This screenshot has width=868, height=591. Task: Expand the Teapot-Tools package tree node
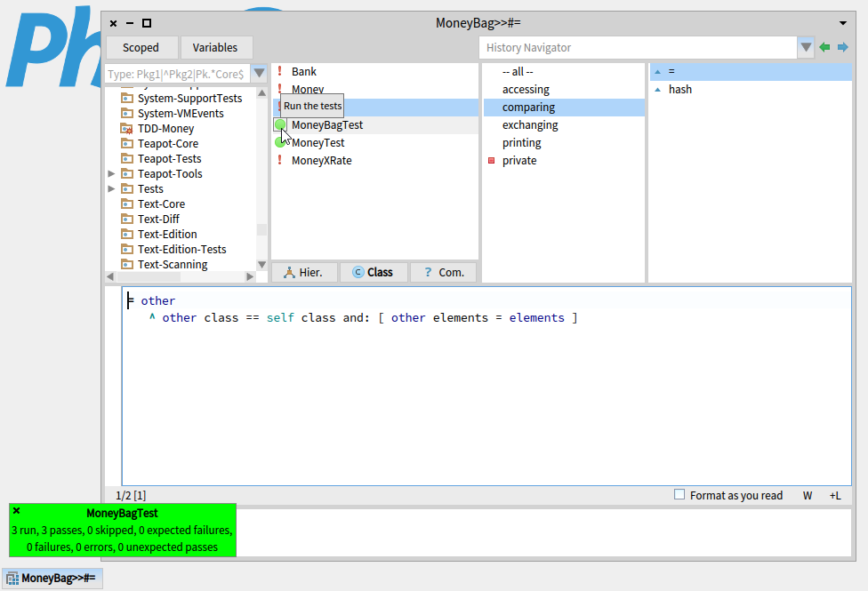coord(111,174)
